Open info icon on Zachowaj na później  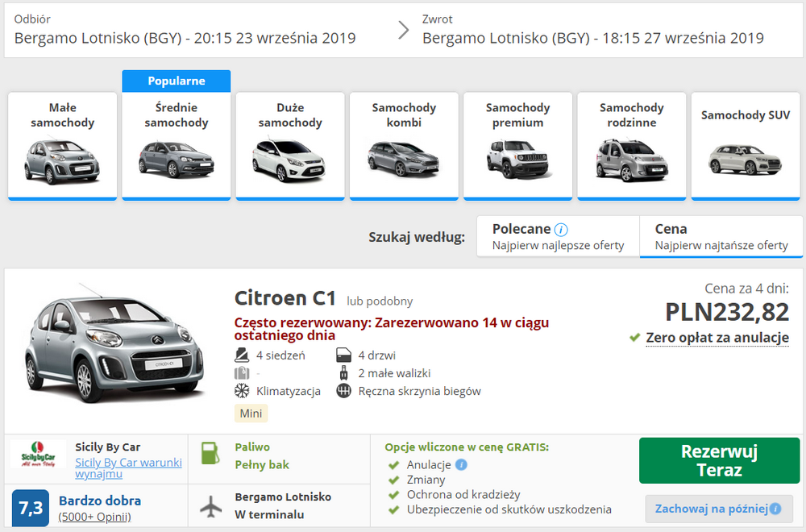pos(775,509)
